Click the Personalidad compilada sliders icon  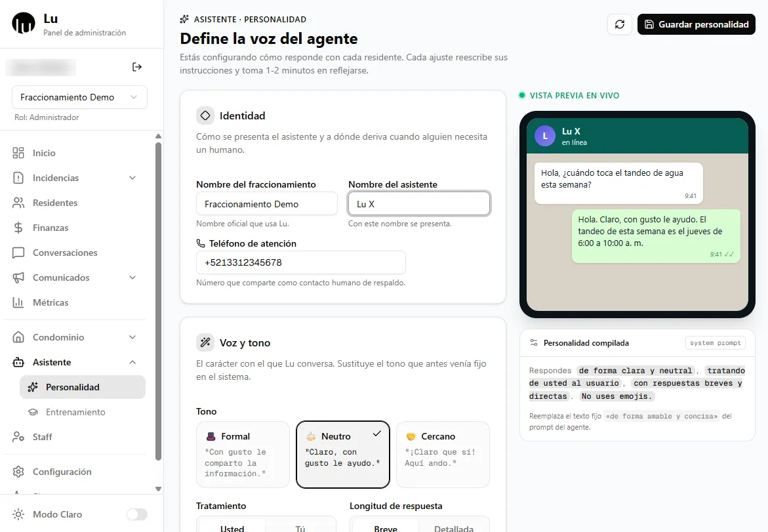534,343
